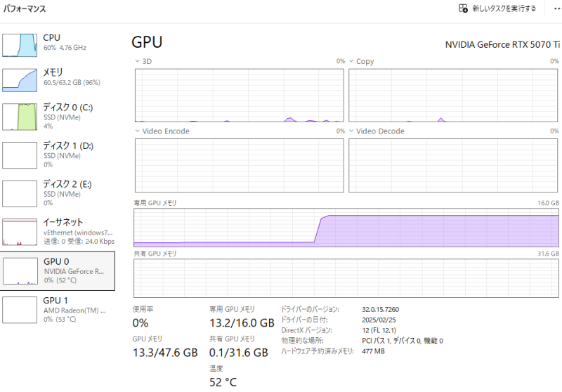Switch to GPU 1 AMD Radeon entry
The width and height of the screenshot is (562, 392).
click(x=56, y=309)
